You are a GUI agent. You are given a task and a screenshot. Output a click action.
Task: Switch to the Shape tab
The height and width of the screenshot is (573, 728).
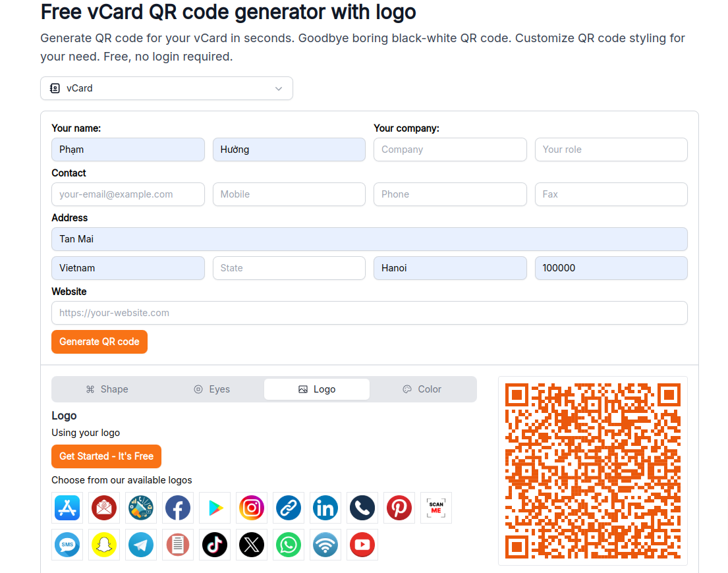tap(107, 389)
